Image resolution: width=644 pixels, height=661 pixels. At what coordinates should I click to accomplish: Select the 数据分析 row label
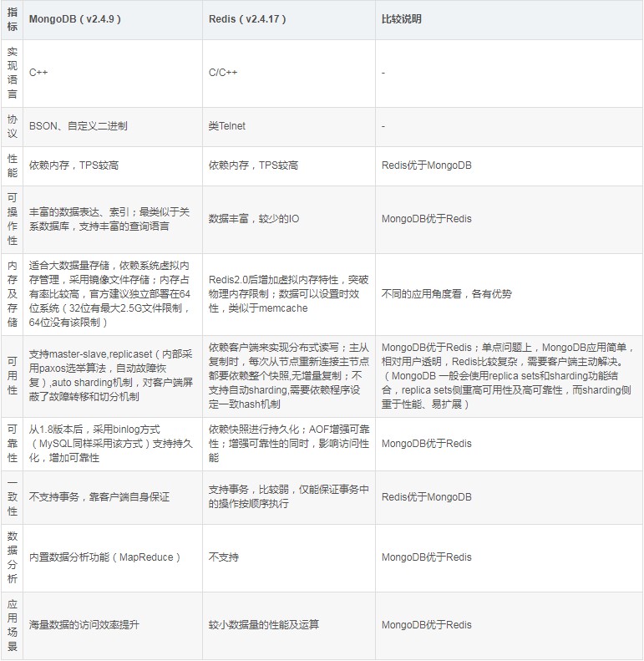pos(13,557)
